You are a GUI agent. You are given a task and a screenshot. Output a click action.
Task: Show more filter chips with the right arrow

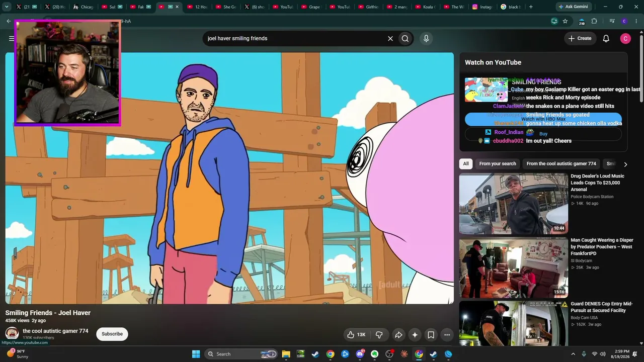pyautogui.click(x=625, y=164)
